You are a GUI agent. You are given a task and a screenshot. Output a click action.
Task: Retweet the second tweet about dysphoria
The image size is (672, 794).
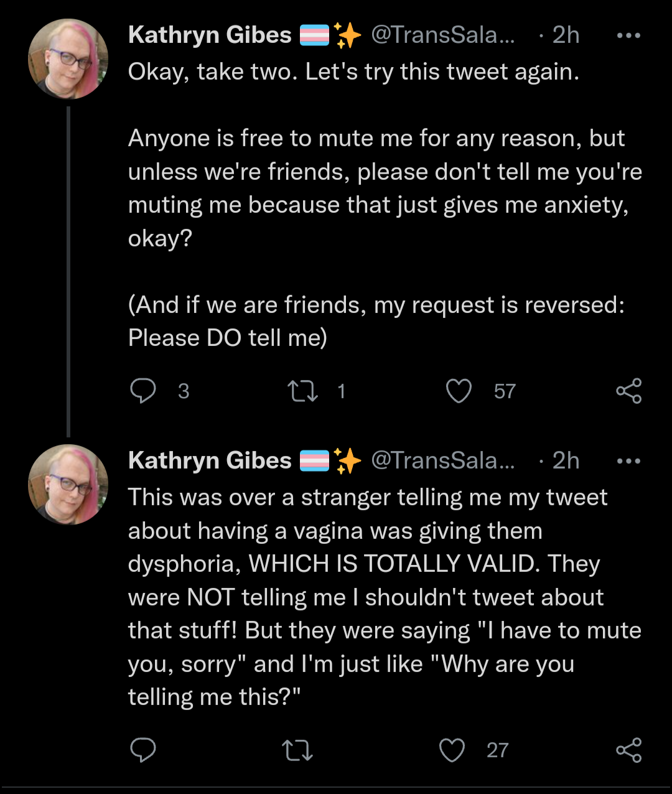(297, 750)
